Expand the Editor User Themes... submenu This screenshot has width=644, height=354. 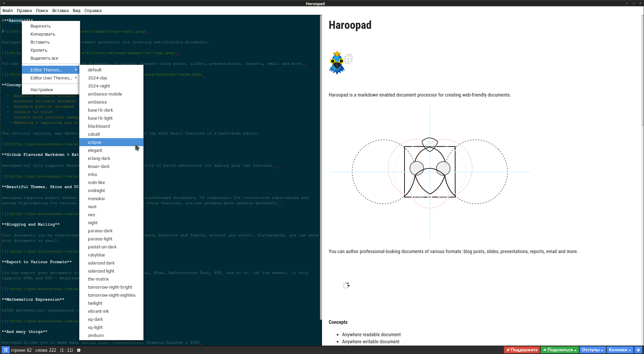tap(51, 78)
